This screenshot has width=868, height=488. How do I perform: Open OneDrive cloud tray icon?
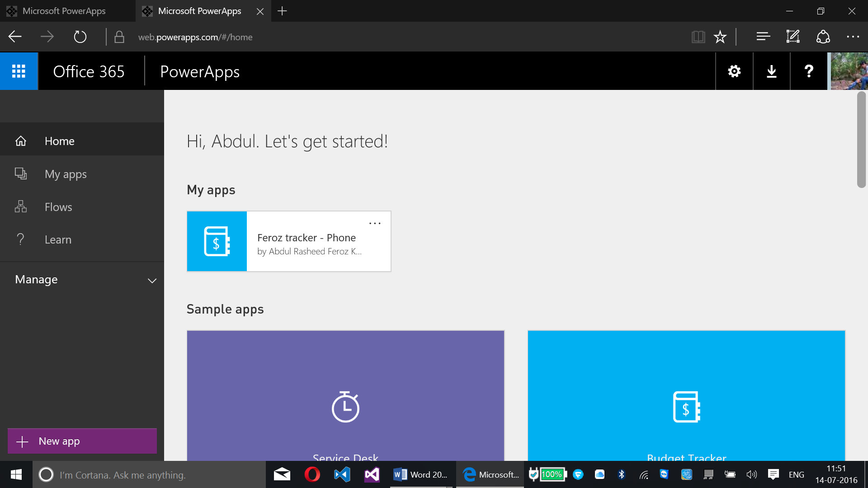click(600, 474)
